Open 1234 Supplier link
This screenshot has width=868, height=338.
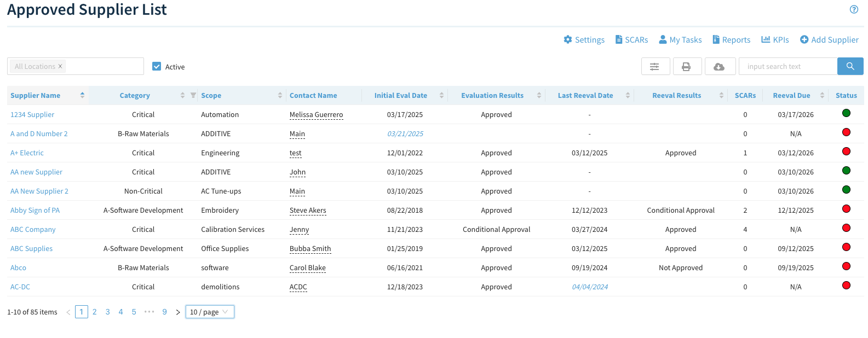coord(32,114)
